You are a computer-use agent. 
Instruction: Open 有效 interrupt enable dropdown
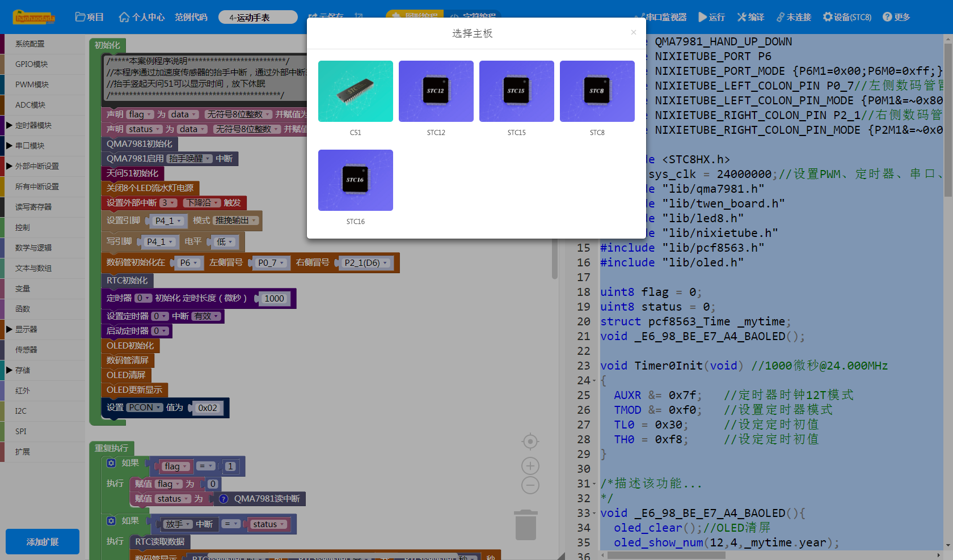point(205,316)
